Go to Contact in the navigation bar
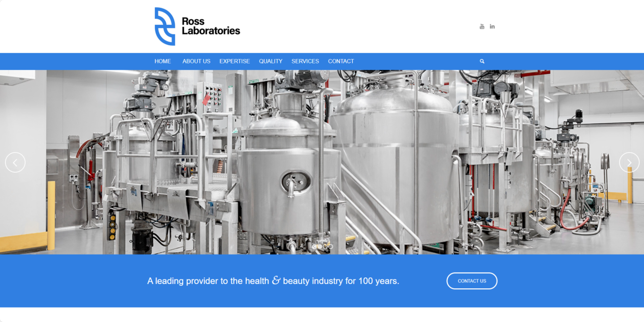This screenshot has width=644, height=322. tap(341, 61)
